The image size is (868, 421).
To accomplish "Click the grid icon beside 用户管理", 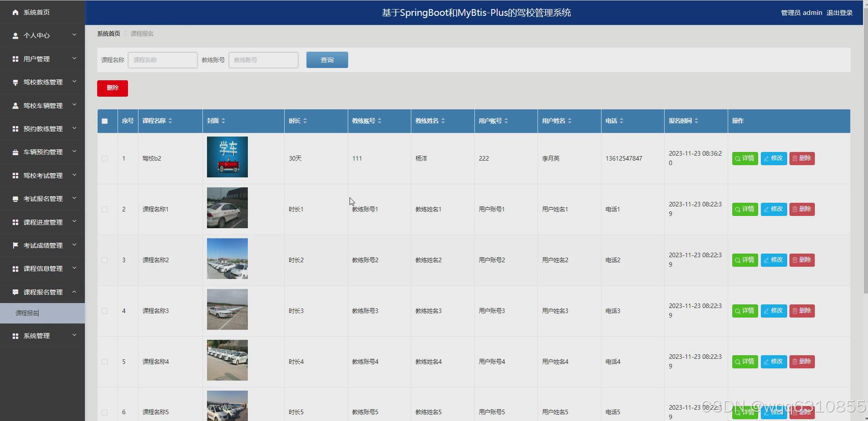I will 15,59.
